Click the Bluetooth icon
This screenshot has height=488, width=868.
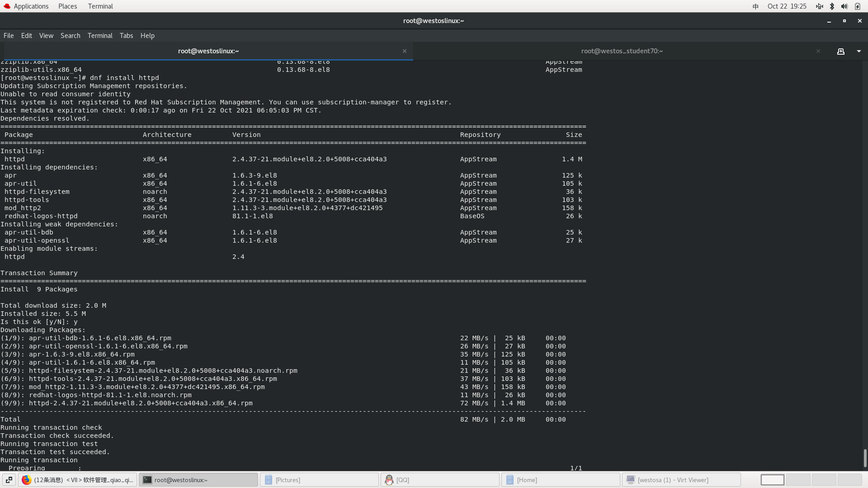click(832, 6)
